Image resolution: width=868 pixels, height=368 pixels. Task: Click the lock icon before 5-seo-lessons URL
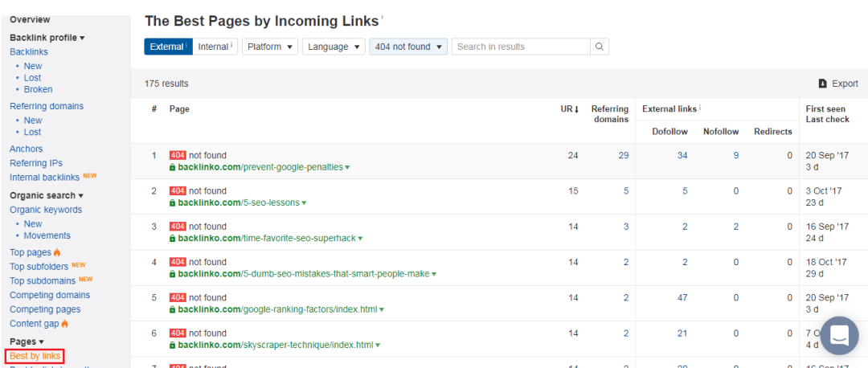tap(173, 202)
